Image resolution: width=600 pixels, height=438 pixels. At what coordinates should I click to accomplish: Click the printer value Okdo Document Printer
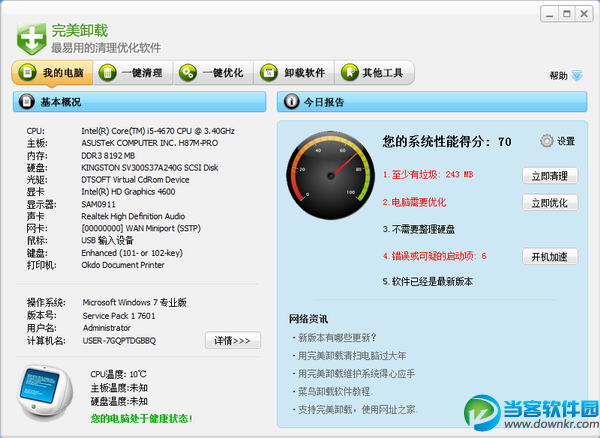(x=122, y=265)
